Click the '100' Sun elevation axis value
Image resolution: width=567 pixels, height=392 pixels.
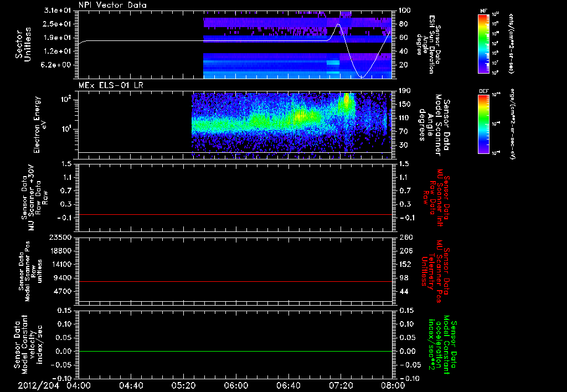(405, 11)
